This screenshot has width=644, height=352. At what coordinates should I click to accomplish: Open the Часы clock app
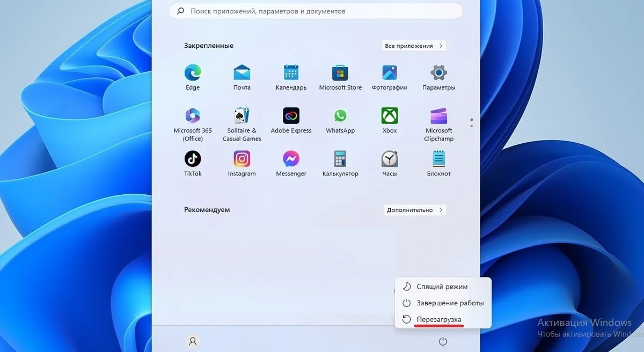click(390, 164)
